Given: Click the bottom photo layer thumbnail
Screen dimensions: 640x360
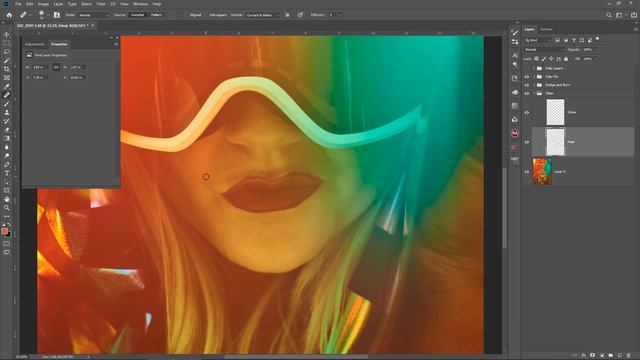Looking at the screenshot, I should point(542,171).
